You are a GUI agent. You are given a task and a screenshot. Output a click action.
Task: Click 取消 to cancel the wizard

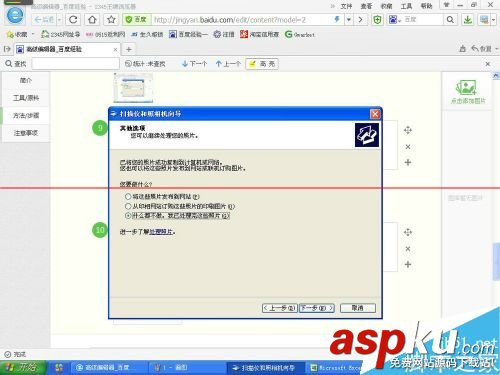[358, 308]
